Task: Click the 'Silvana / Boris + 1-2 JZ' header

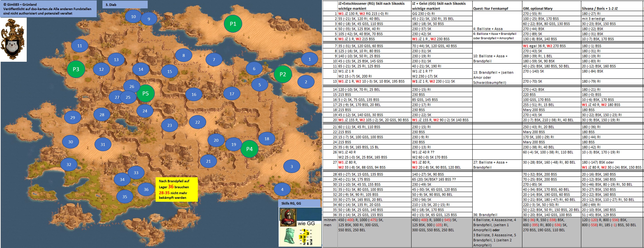Action: coord(599,9)
